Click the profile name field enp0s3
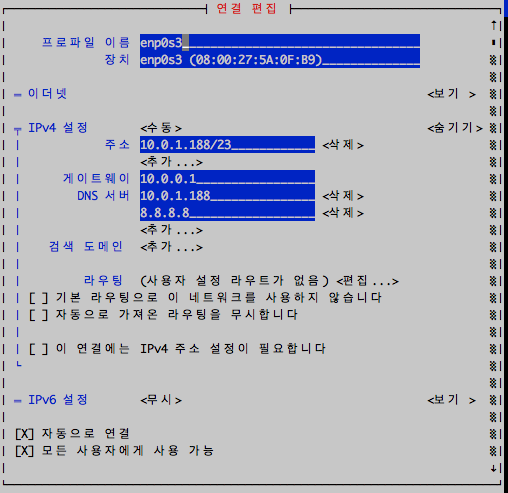Viewport: 508px width, 493px height. click(x=280, y=42)
